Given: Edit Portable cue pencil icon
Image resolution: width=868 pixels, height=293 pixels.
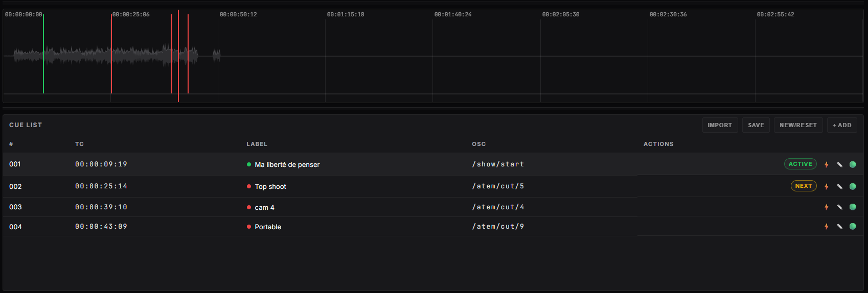Looking at the screenshot, I should pyautogui.click(x=839, y=226).
